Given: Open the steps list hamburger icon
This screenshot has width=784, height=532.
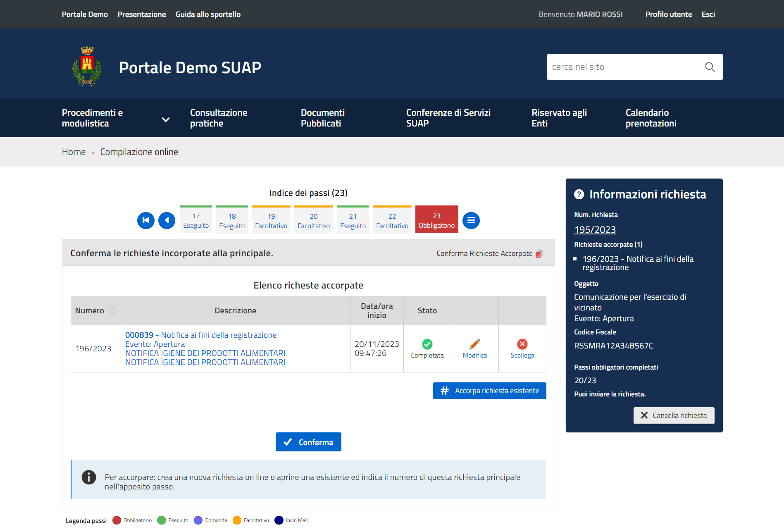Looking at the screenshot, I should tap(471, 220).
